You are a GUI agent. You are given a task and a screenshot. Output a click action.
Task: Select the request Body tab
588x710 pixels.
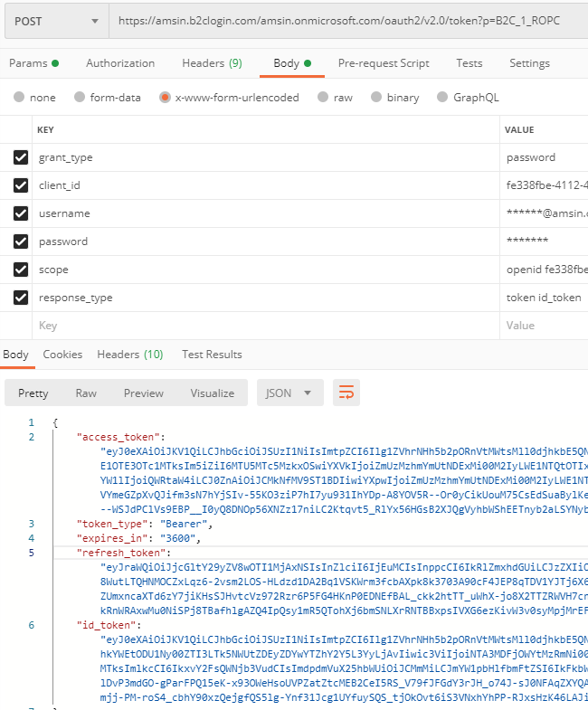point(292,63)
